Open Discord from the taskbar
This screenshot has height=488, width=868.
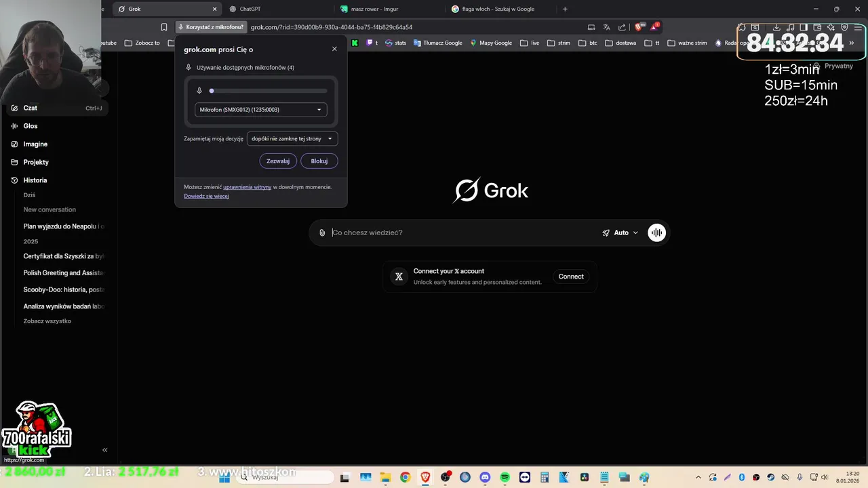485,477
